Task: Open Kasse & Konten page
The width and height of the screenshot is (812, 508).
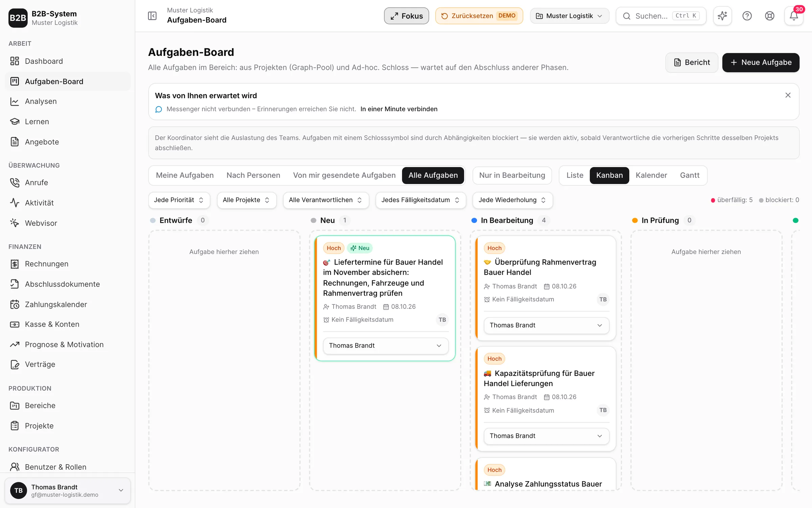Action: tap(68, 324)
